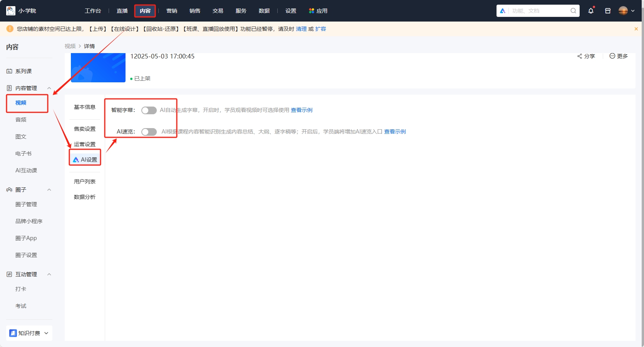
Task: Open 打卡 under 互动管理
Action: 20,289
